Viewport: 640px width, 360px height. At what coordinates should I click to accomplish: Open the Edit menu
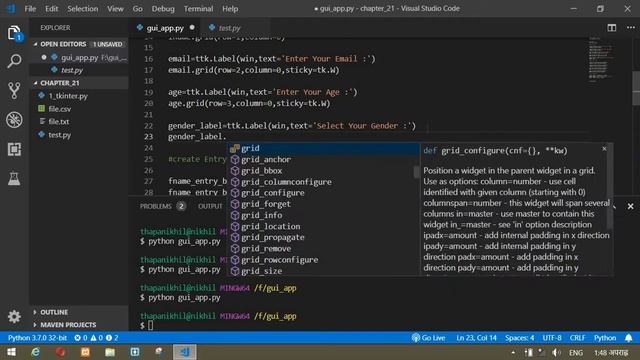pos(51,9)
